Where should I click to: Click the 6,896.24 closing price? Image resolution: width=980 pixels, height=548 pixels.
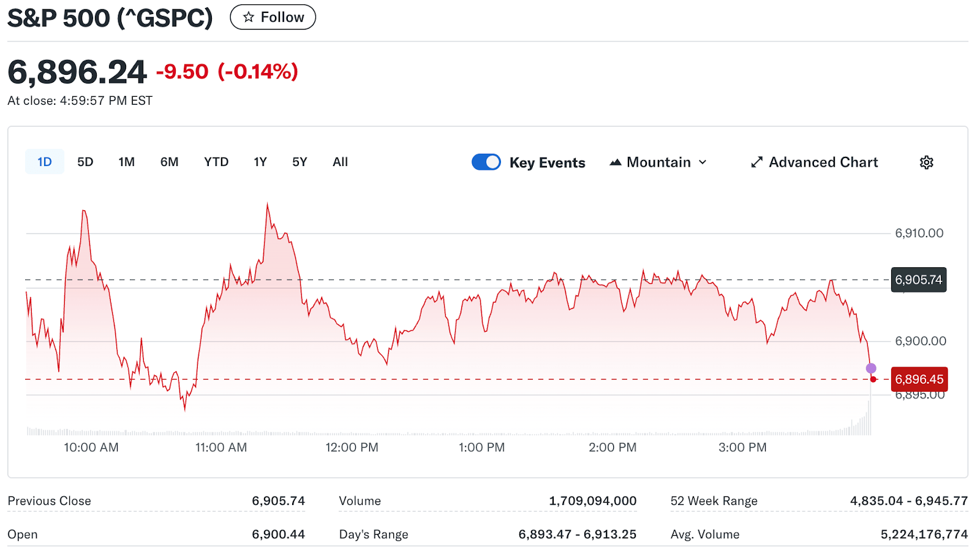77,72
